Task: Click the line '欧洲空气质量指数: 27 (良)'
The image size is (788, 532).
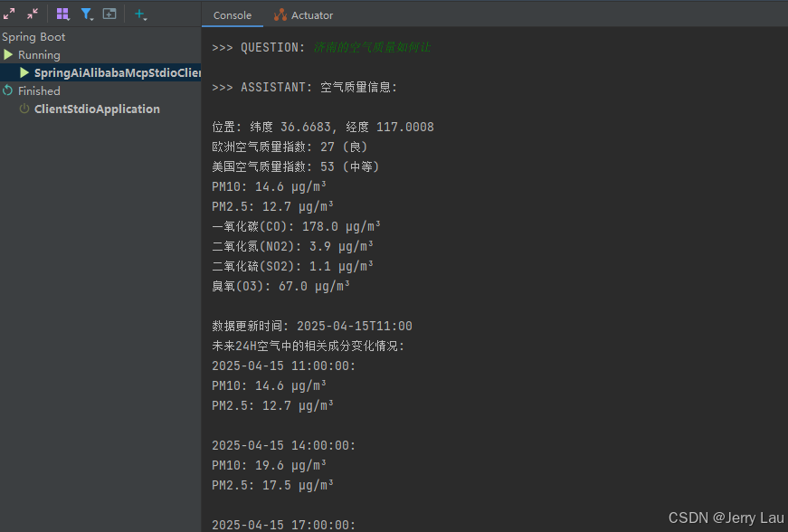Action: [x=290, y=147]
